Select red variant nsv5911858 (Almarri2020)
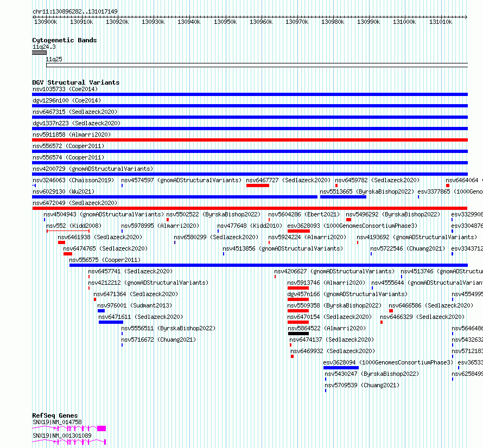 point(250,140)
